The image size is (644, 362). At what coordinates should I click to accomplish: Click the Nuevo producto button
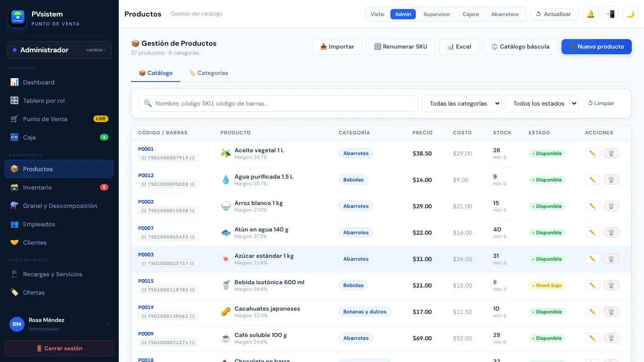click(x=596, y=47)
